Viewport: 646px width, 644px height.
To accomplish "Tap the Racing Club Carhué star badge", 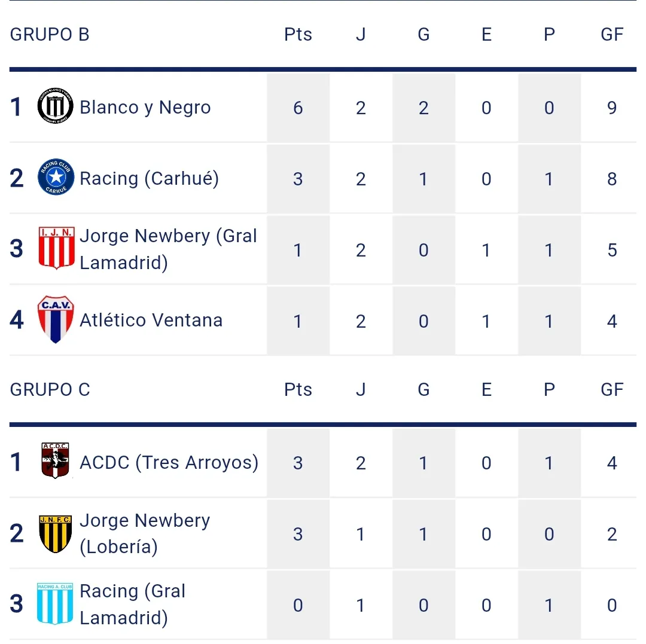I will pos(56,178).
